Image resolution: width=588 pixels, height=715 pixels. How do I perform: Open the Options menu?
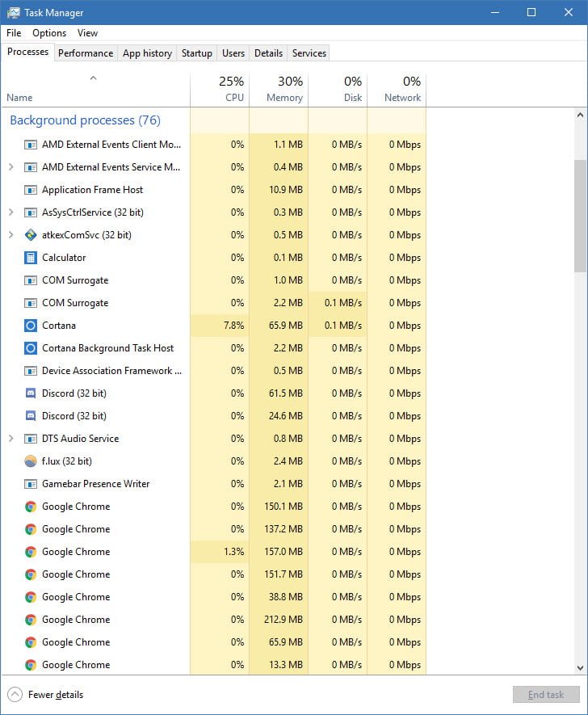(x=49, y=33)
